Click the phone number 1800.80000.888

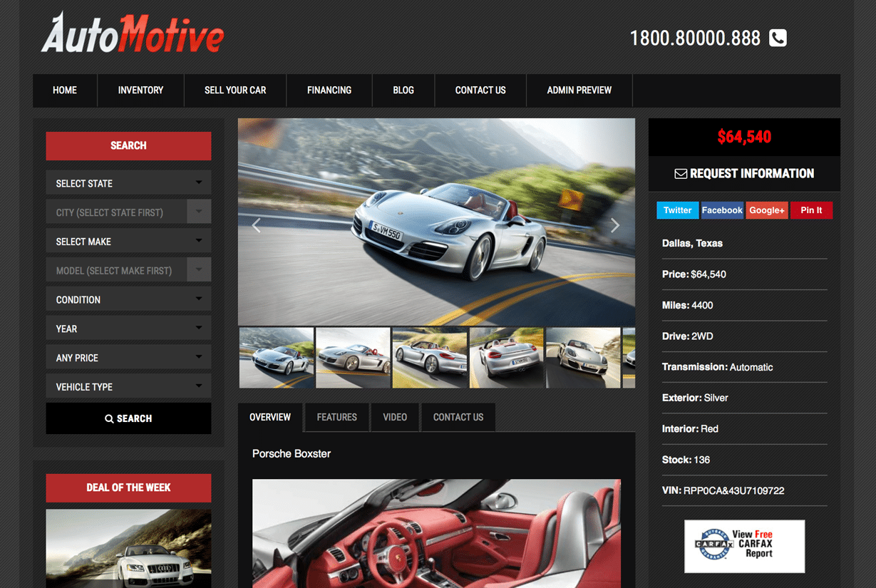point(695,38)
